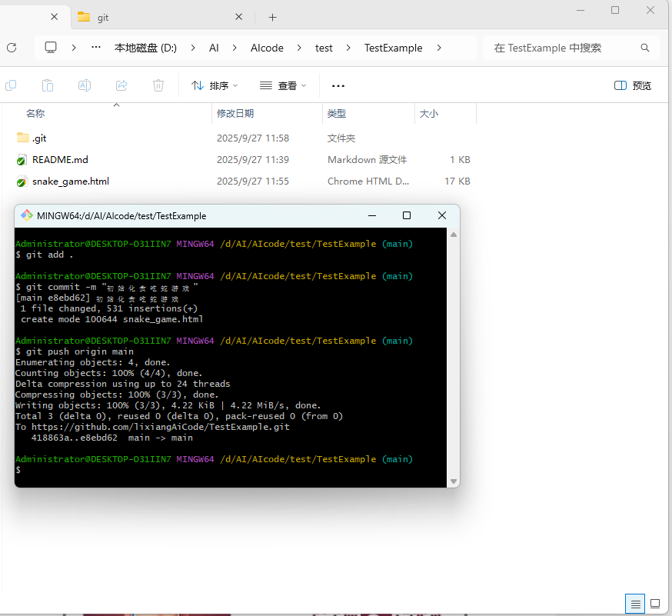
Task: Click the paste clipboard icon in toolbar
Action: point(48,85)
